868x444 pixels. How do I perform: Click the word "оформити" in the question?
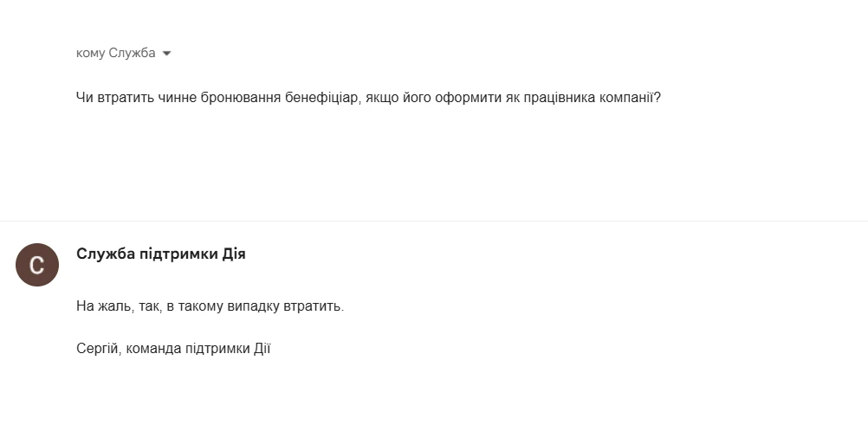point(469,98)
